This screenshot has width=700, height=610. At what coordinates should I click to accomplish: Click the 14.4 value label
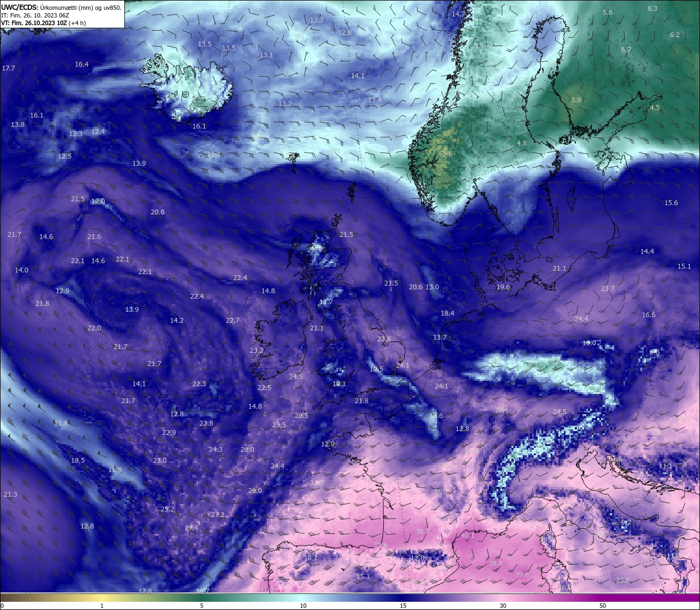point(647,252)
